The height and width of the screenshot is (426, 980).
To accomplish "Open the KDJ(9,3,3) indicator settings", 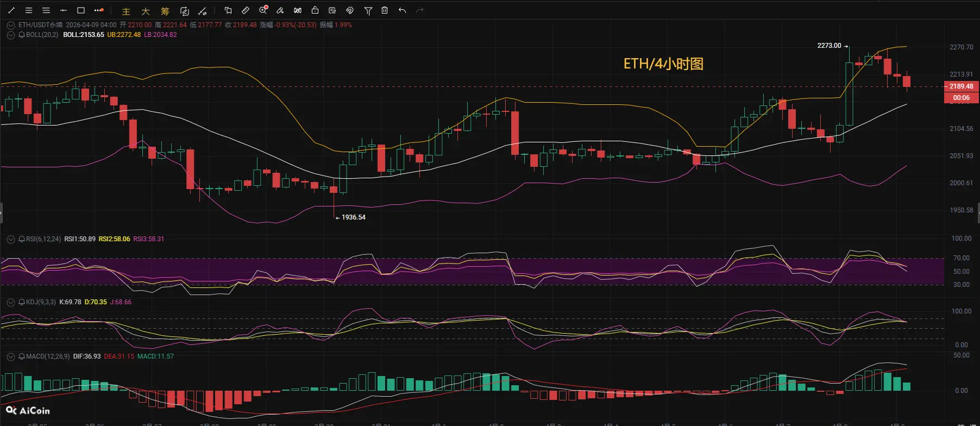I will [41, 302].
